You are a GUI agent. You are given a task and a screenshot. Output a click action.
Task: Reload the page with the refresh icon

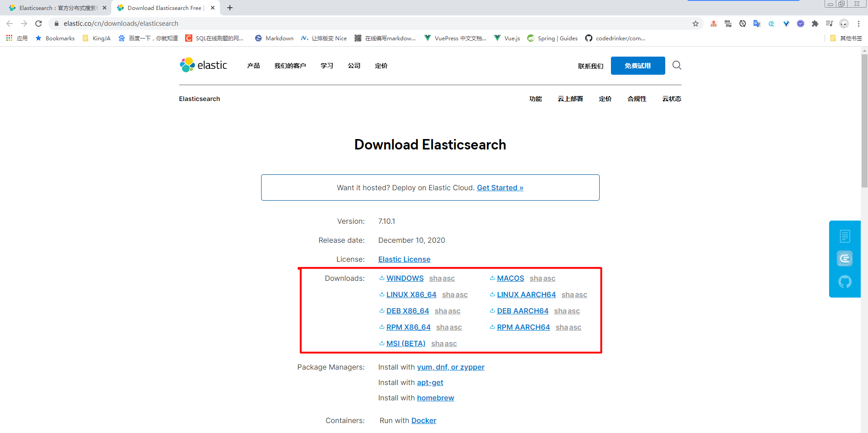pos(38,24)
